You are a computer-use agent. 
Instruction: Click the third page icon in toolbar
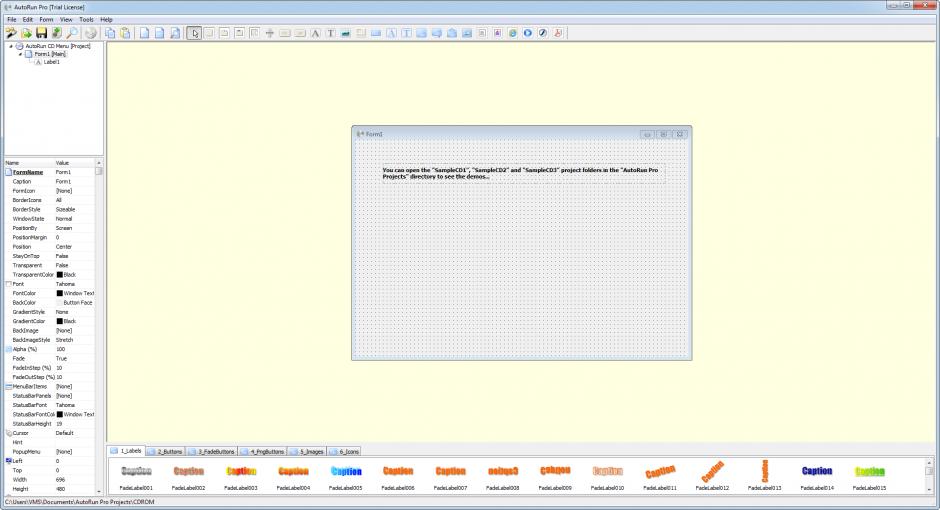(x=174, y=33)
